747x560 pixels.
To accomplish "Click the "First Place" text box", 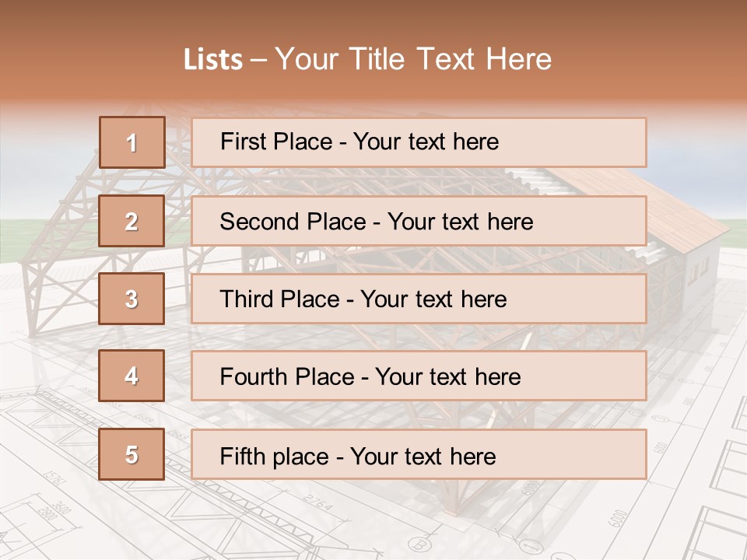I will pos(419,142).
